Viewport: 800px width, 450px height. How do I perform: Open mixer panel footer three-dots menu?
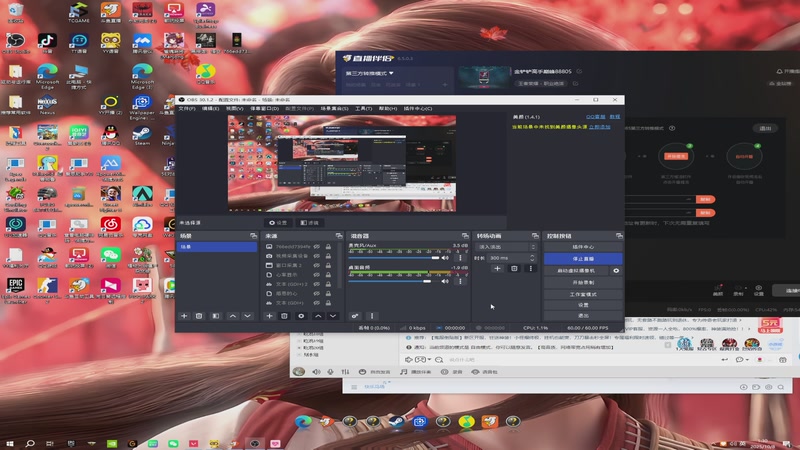coord(372,316)
